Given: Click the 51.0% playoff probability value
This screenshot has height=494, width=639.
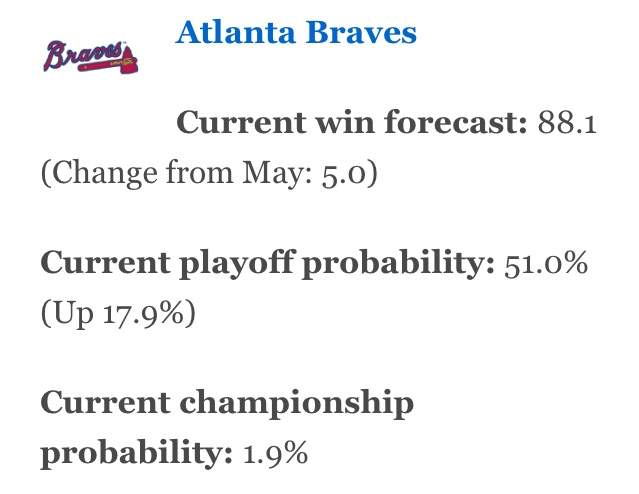Looking at the screenshot, I should click(546, 263).
